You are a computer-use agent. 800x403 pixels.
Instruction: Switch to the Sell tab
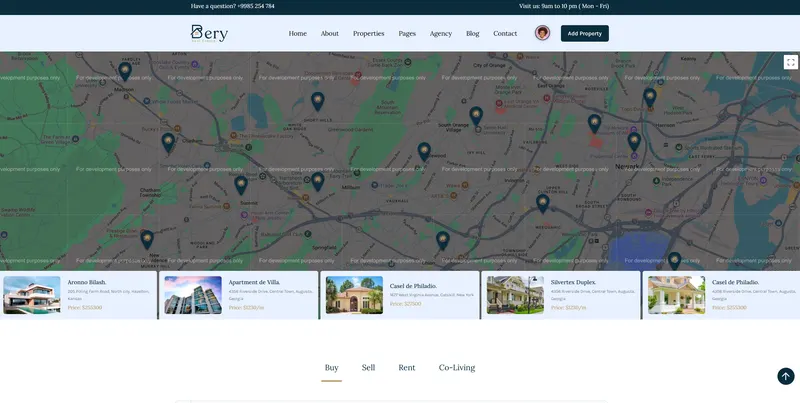click(368, 368)
